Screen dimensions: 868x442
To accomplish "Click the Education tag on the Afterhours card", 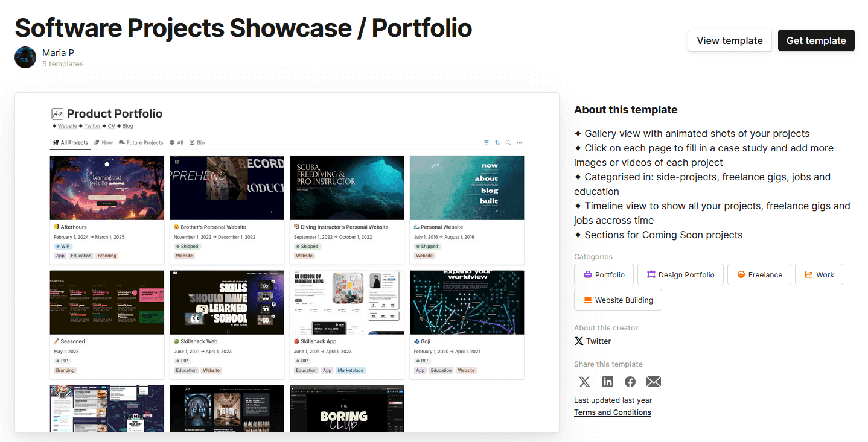I will [81, 256].
